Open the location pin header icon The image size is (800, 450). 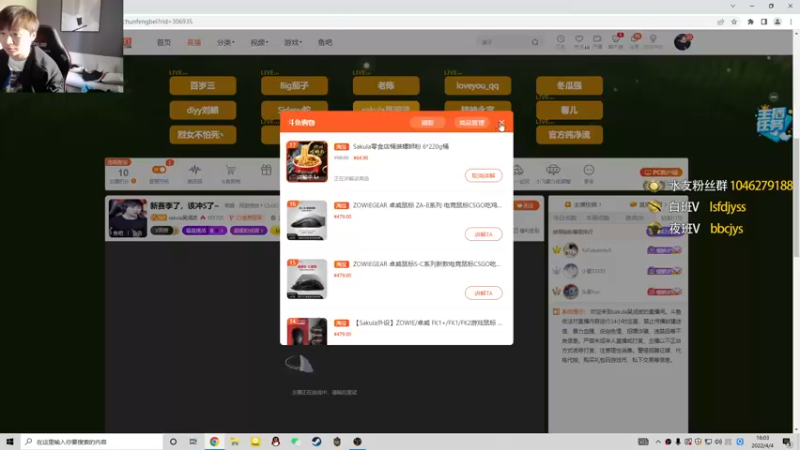(653, 39)
